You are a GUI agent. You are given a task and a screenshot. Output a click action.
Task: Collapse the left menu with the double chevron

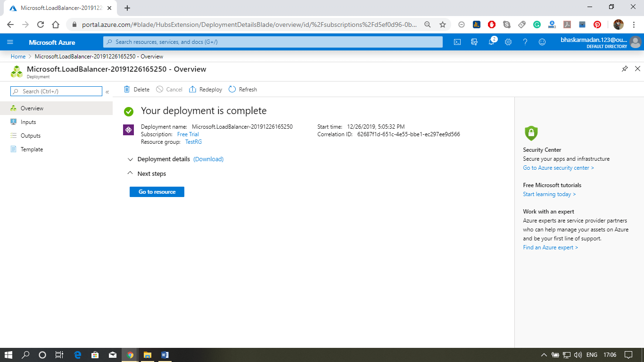click(107, 92)
